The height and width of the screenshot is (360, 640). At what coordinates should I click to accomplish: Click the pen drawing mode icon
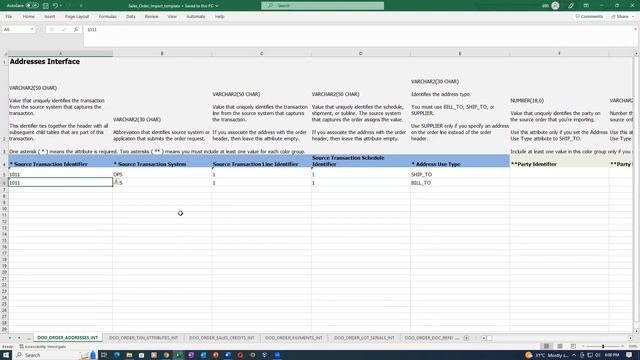point(571,6)
